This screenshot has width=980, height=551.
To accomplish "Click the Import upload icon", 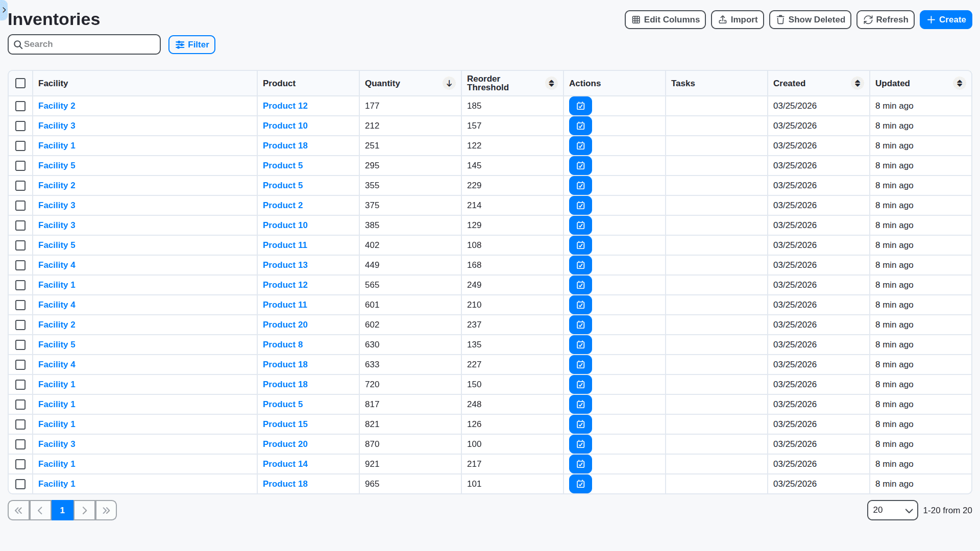I will coord(722,19).
